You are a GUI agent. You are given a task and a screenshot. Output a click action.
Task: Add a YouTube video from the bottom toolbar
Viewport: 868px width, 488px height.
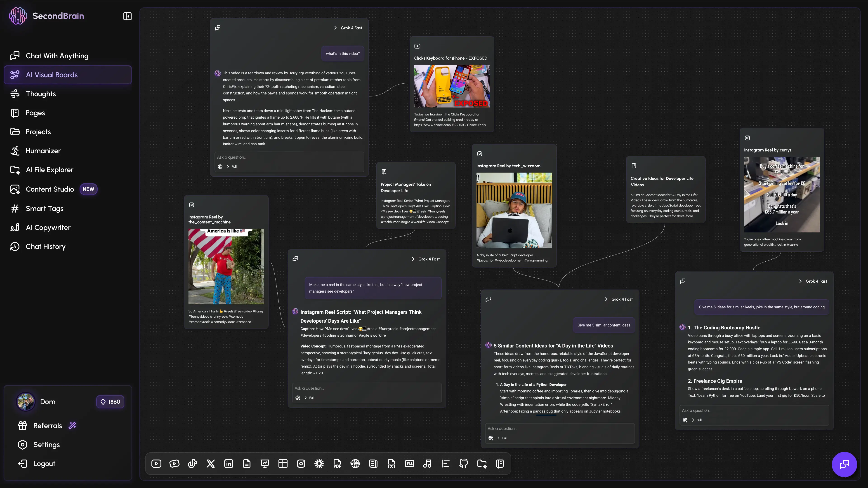156,464
